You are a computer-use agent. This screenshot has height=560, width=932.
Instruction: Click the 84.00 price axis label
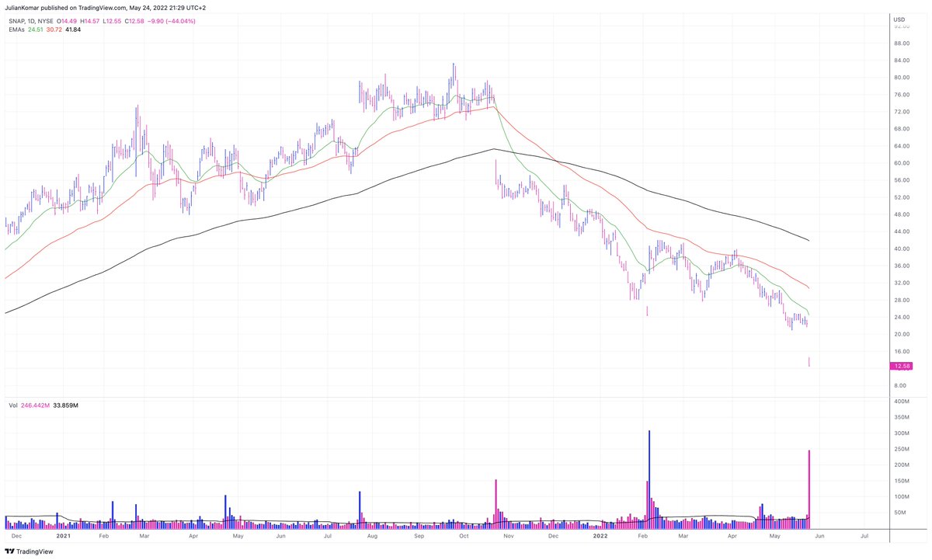pyautogui.click(x=901, y=61)
